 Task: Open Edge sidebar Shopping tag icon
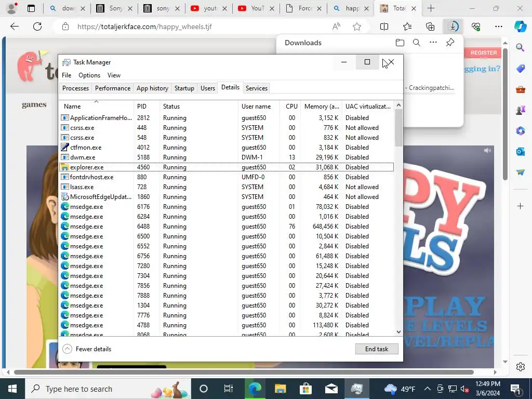tap(520, 69)
